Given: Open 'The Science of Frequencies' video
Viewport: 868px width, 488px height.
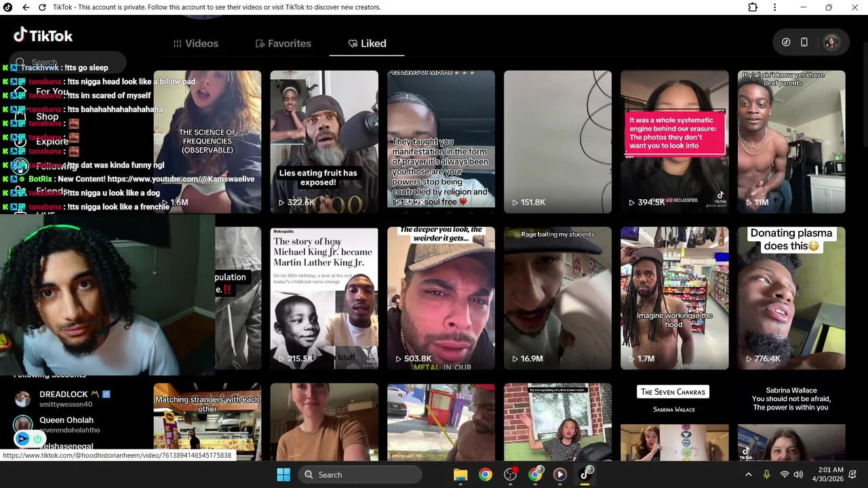Looking at the screenshot, I should click(208, 142).
